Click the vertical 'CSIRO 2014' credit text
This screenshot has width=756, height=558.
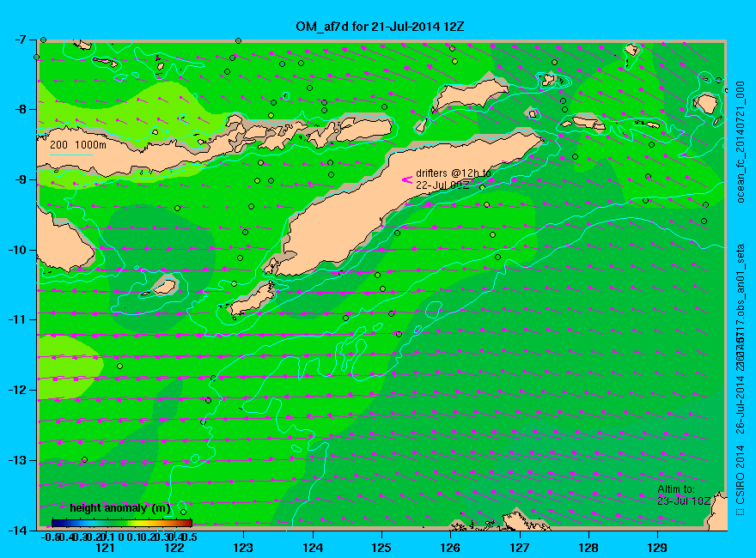[x=740, y=475]
